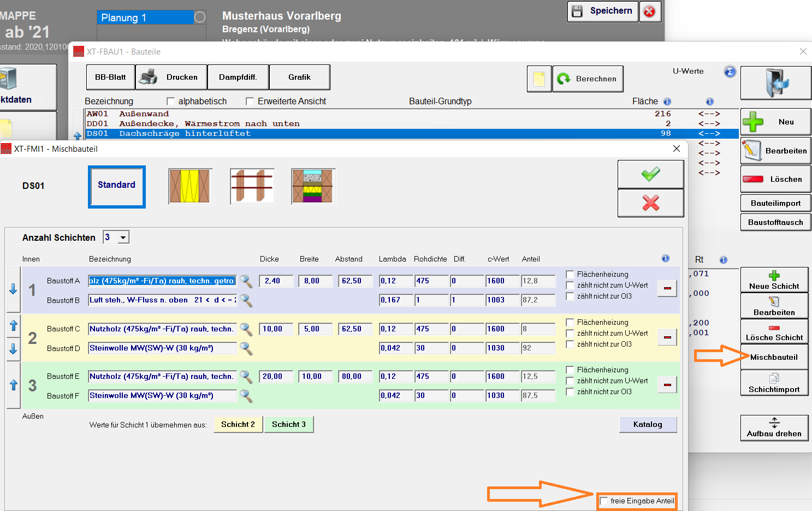Open catalog search for Baustoff E
The image size is (812, 511).
pyautogui.click(x=246, y=377)
